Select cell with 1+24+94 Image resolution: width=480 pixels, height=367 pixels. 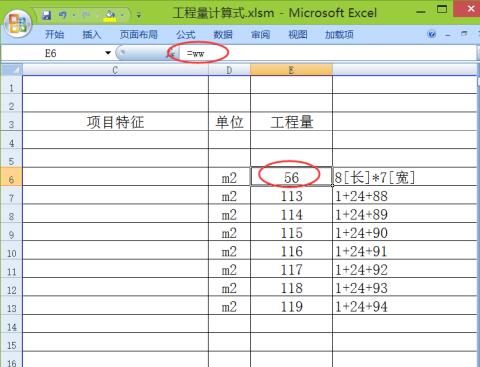point(405,306)
